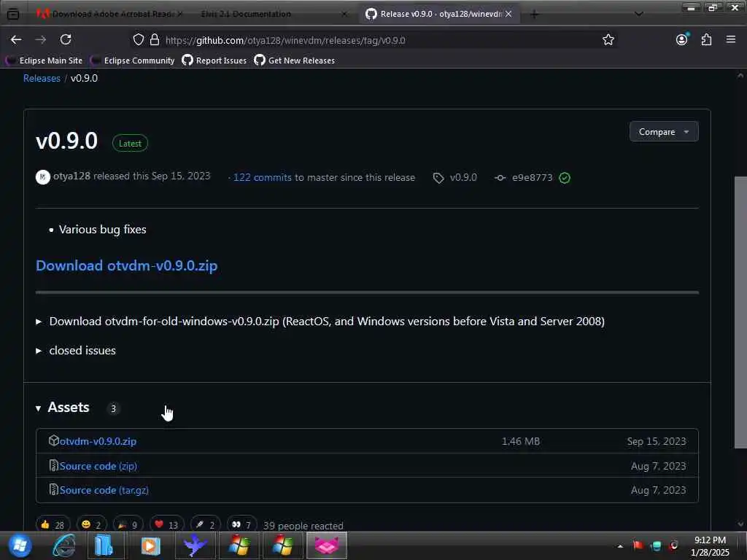
Task: Show hidden system tray icons
Action: [620, 546]
